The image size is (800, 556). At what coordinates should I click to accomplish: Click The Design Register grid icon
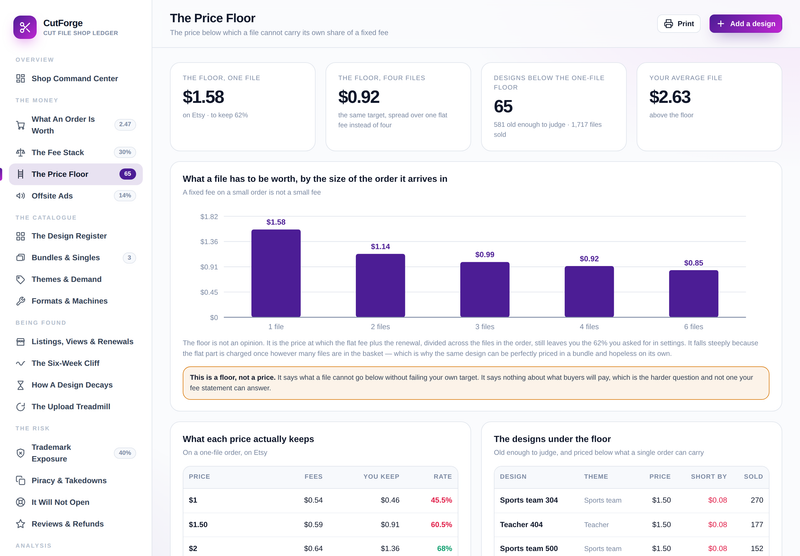(x=20, y=236)
